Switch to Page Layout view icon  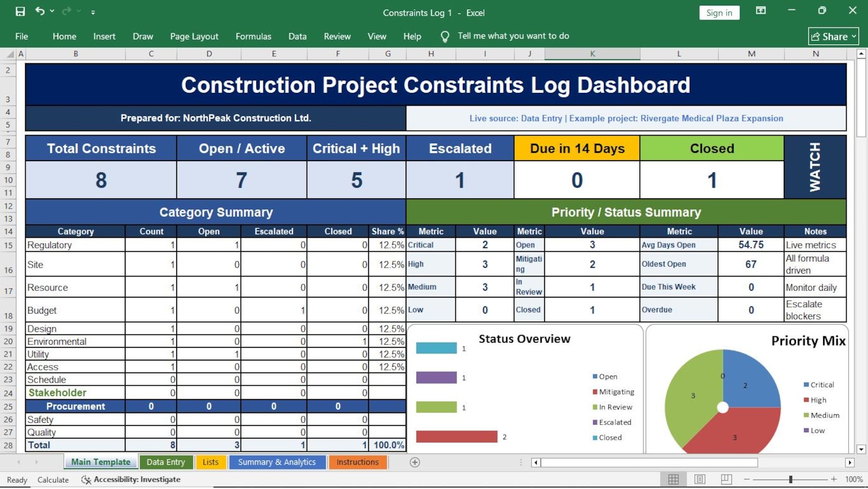(x=700, y=479)
